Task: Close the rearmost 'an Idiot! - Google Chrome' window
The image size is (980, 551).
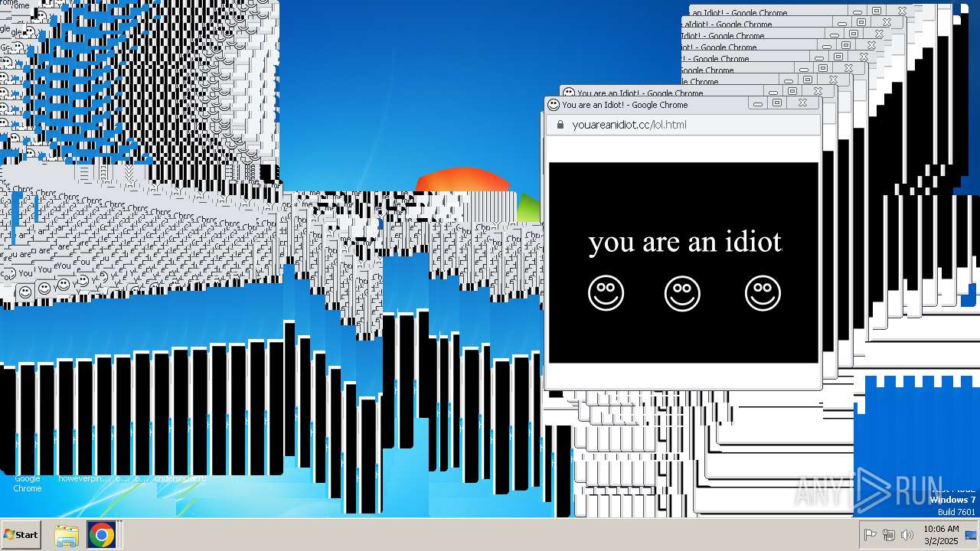Action: click(902, 11)
